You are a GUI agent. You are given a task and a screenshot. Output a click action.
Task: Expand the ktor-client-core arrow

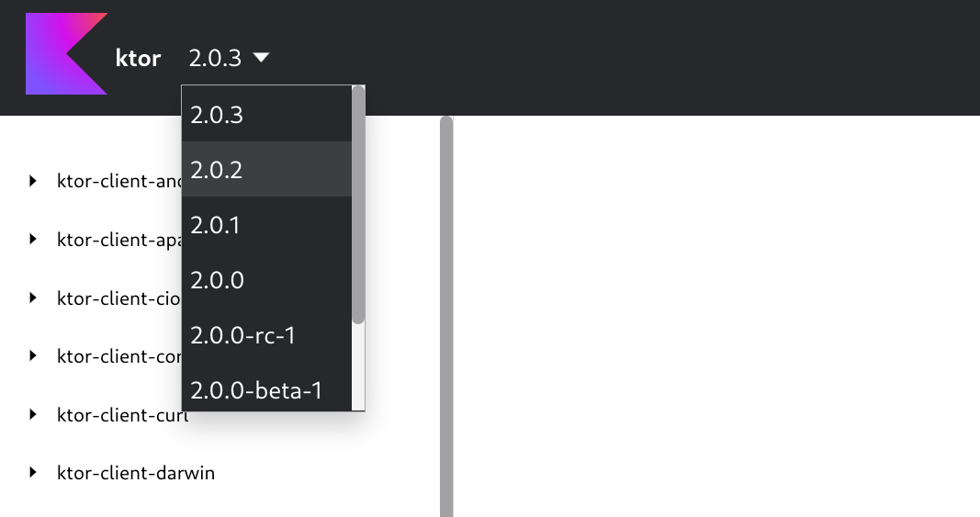click(x=34, y=355)
